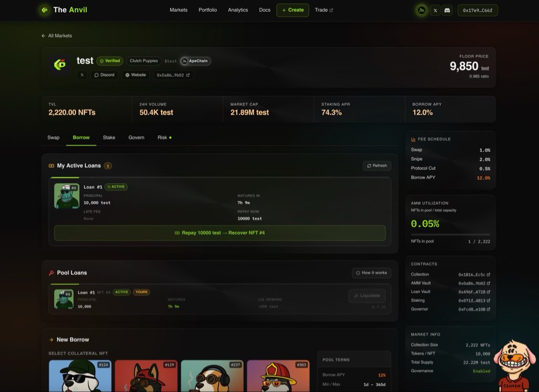Click the Clutch mascot icon
The height and width of the screenshot is (392, 539).
click(513, 366)
